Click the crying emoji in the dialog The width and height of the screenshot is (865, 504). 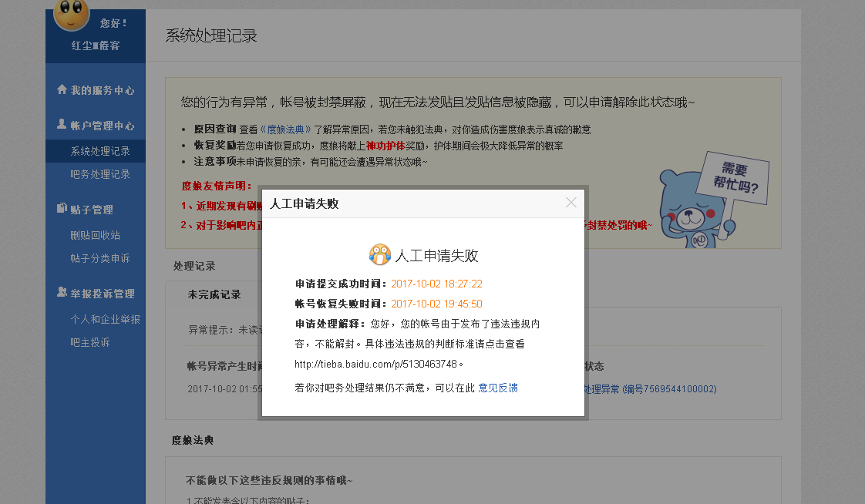380,255
